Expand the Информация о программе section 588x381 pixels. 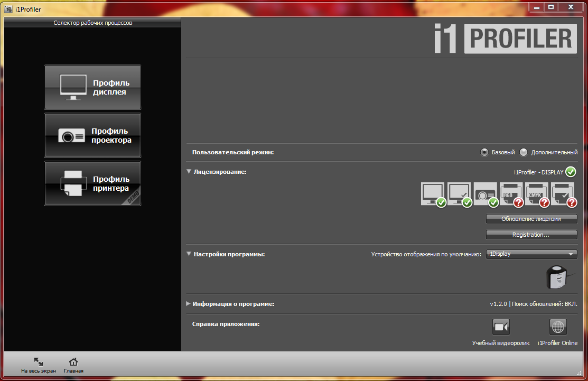(x=188, y=304)
